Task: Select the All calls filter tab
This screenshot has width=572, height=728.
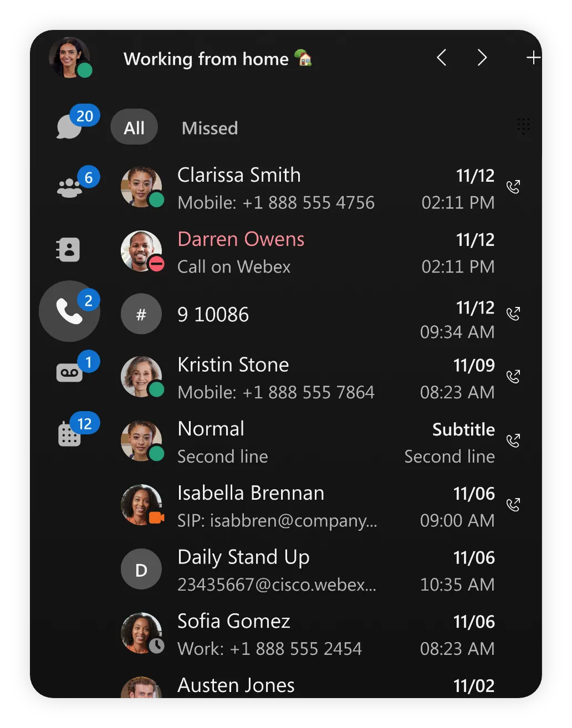Action: (134, 127)
